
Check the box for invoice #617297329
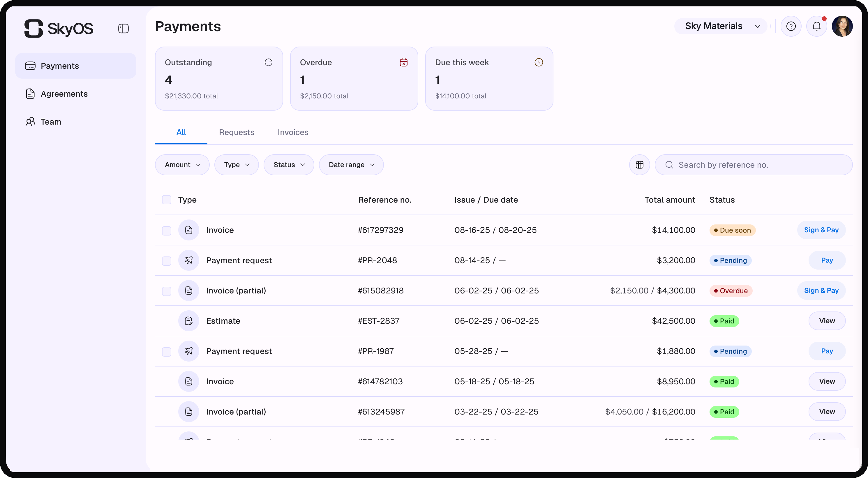pyautogui.click(x=166, y=231)
